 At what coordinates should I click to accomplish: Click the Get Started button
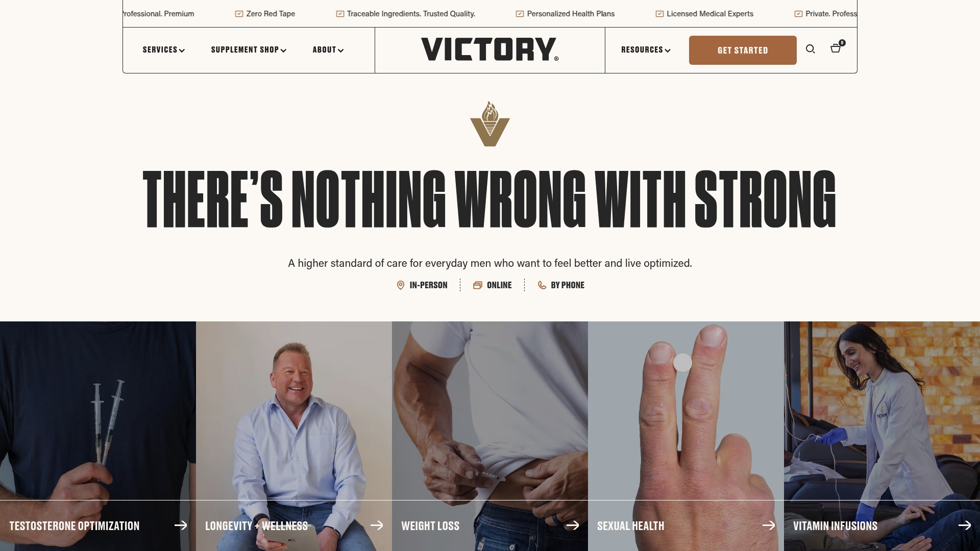point(743,50)
